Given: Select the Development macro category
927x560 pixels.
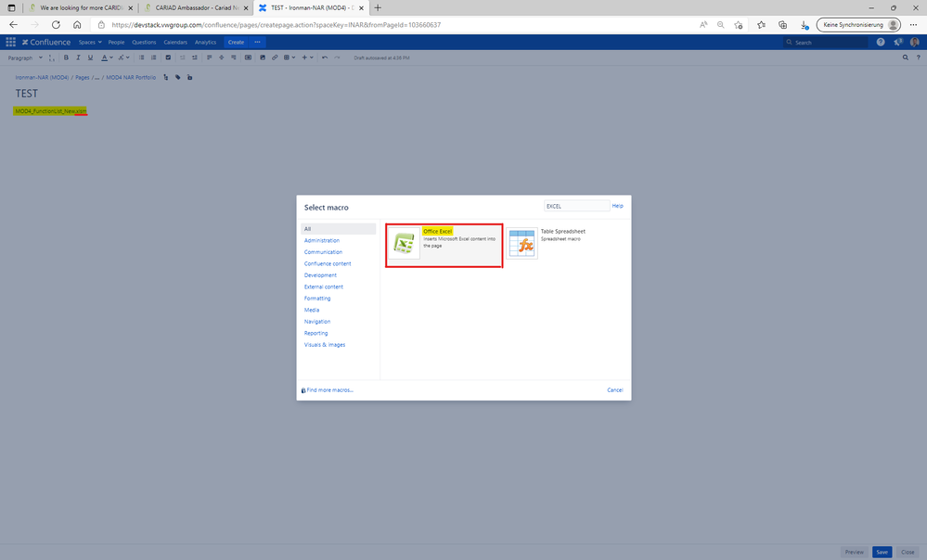Looking at the screenshot, I should click(x=320, y=275).
